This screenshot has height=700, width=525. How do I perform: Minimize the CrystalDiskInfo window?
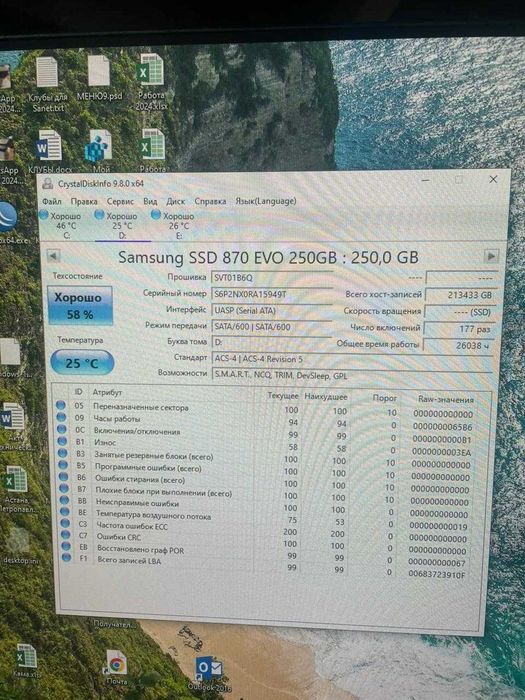coord(425,180)
